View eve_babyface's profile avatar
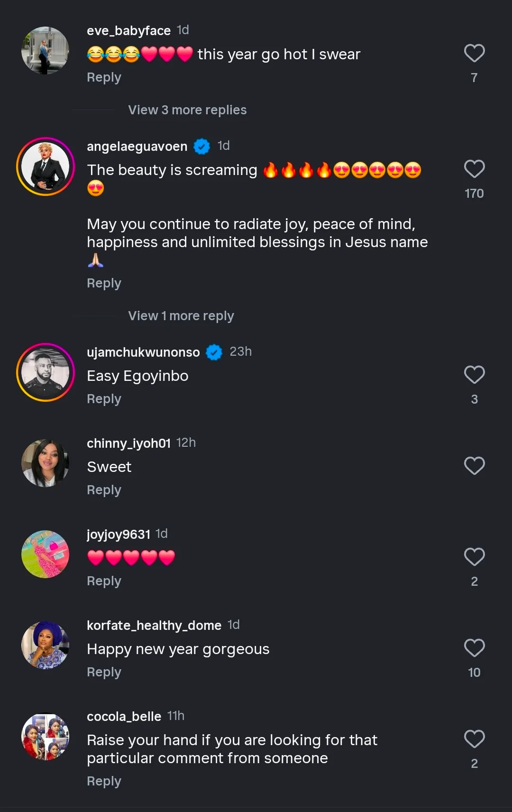 pyautogui.click(x=46, y=50)
